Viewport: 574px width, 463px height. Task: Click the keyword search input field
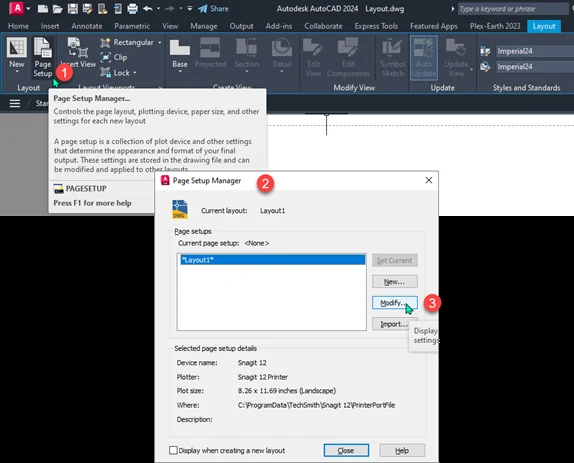point(513,9)
